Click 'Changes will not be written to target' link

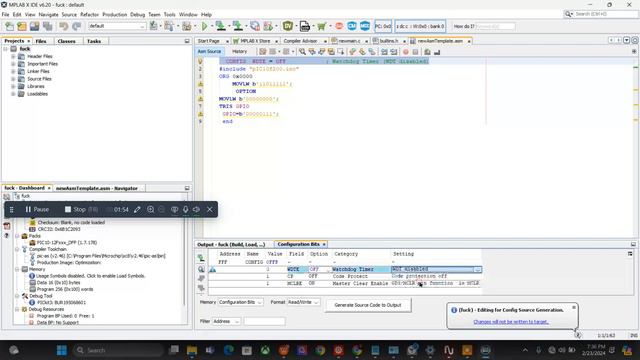pyautogui.click(x=511, y=322)
